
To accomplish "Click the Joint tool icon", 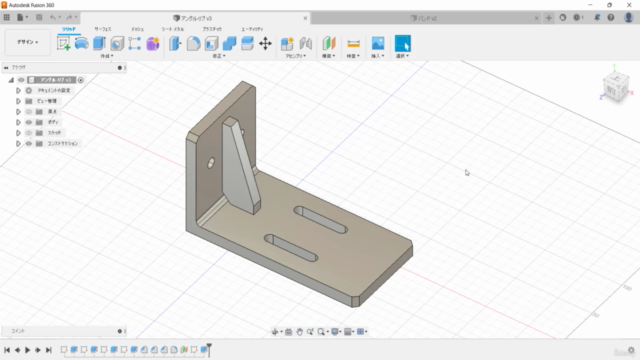I will tap(306, 43).
